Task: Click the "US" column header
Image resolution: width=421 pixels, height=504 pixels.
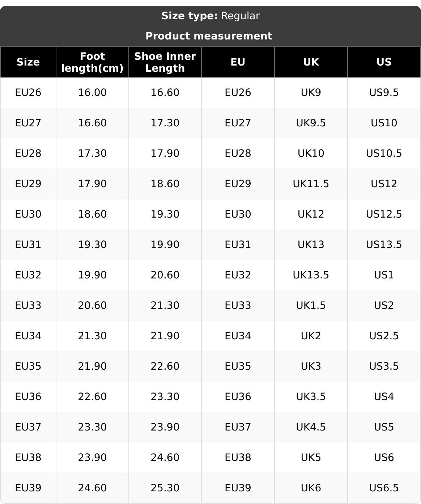Action: tap(384, 62)
